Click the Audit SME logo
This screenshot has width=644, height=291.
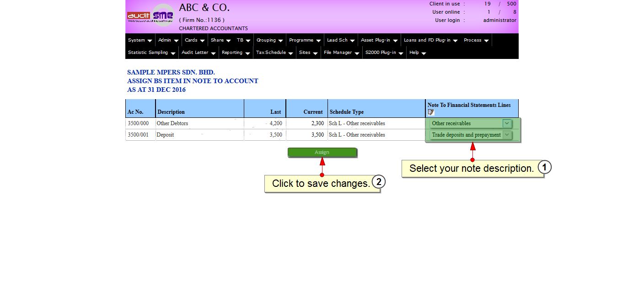(150, 16)
